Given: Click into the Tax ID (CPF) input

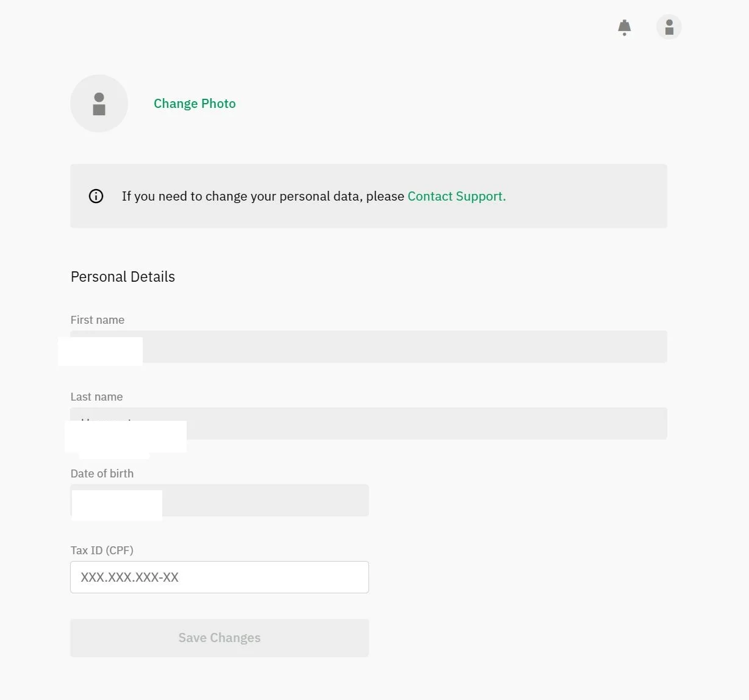Looking at the screenshot, I should [x=220, y=577].
